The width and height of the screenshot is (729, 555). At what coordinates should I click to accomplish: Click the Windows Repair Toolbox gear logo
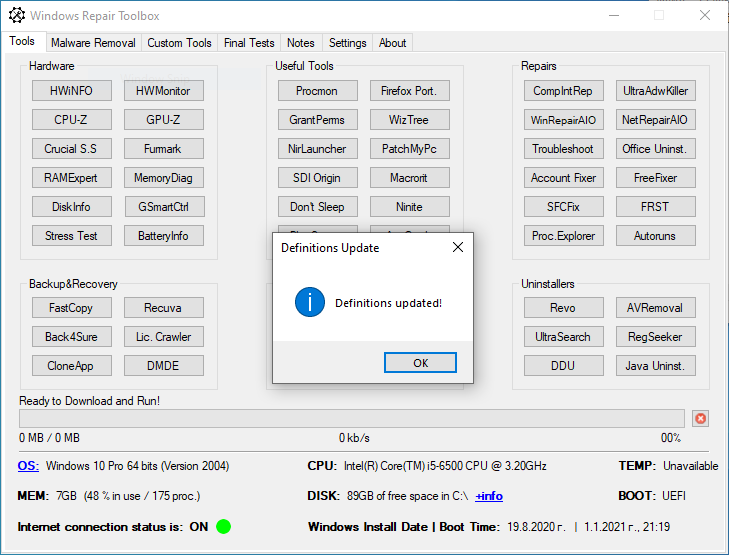point(17,15)
